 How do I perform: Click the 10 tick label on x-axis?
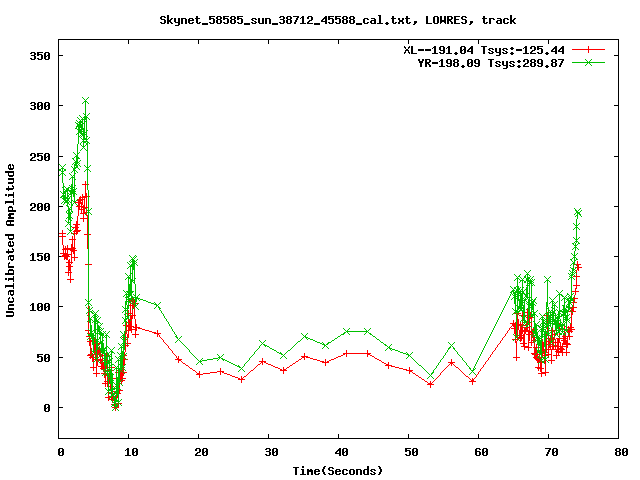[x=131, y=452]
